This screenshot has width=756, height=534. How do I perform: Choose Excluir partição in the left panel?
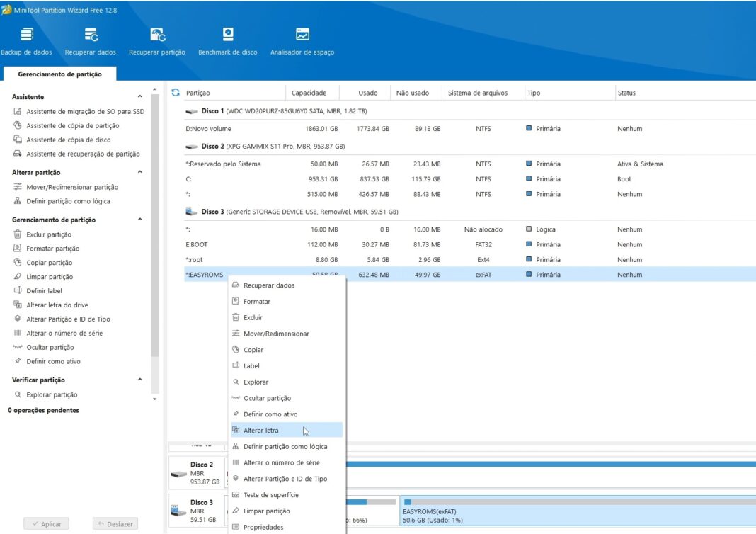49,234
